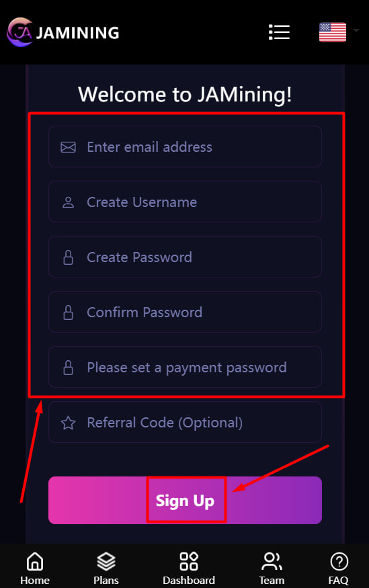Focus the Enter email address field
The image size is (369, 588).
click(185, 146)
